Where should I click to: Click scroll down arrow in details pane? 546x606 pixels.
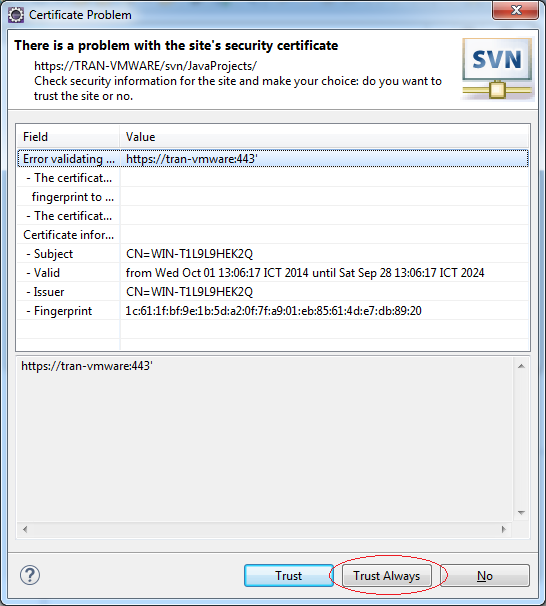click(x=521, y=512)
